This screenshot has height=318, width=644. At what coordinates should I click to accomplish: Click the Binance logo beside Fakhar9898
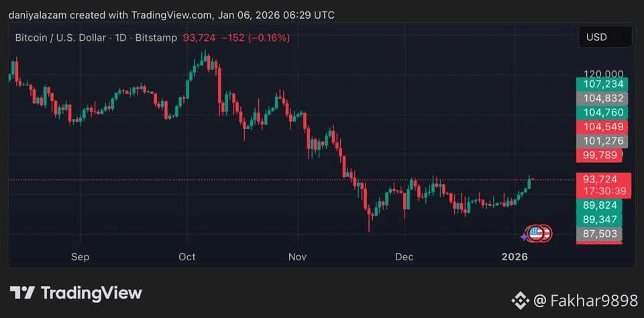[520, 301]
